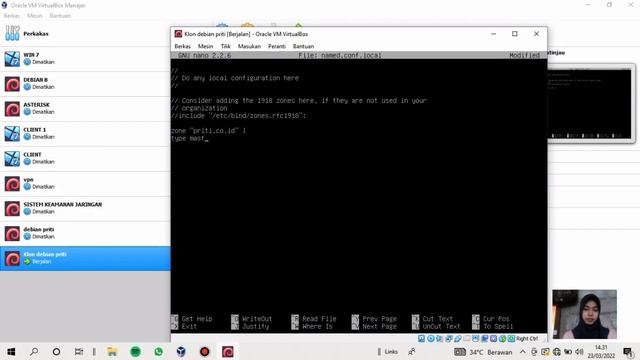This screenshot has width=640, height=360.
Task: Switch to VirtualBox cube icon on taskbar
Action: [x=181, y=351]
